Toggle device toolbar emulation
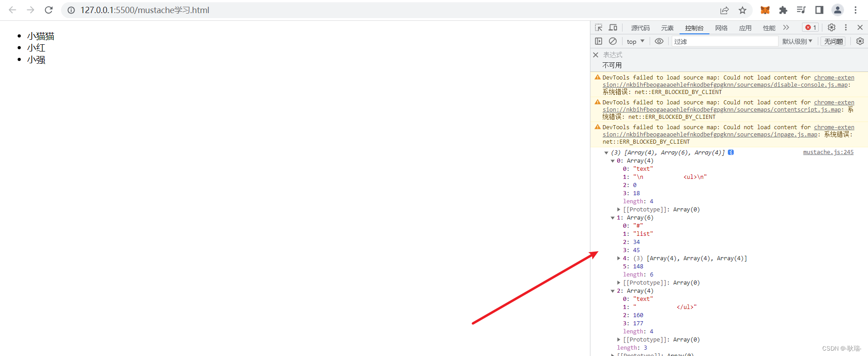This screenshot has height=356, width=868. pos(613,28)
